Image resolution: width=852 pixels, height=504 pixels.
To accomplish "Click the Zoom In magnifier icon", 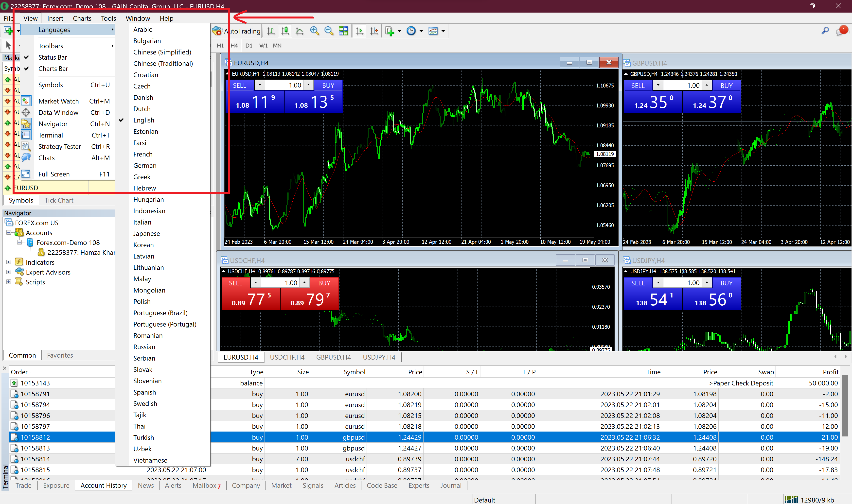I will coord(315,31).
